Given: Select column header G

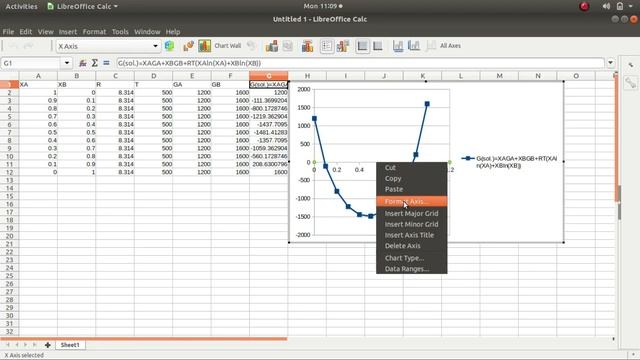Looking at the screenshot, I should click(x=269, y=76).
